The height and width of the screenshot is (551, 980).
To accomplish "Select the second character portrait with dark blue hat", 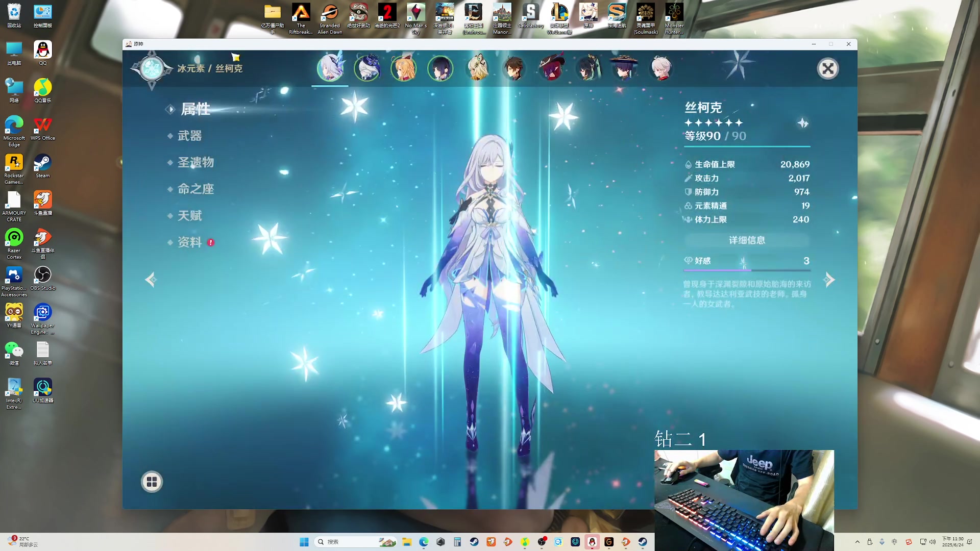I will pyautogui.click(x=367, y=68).
